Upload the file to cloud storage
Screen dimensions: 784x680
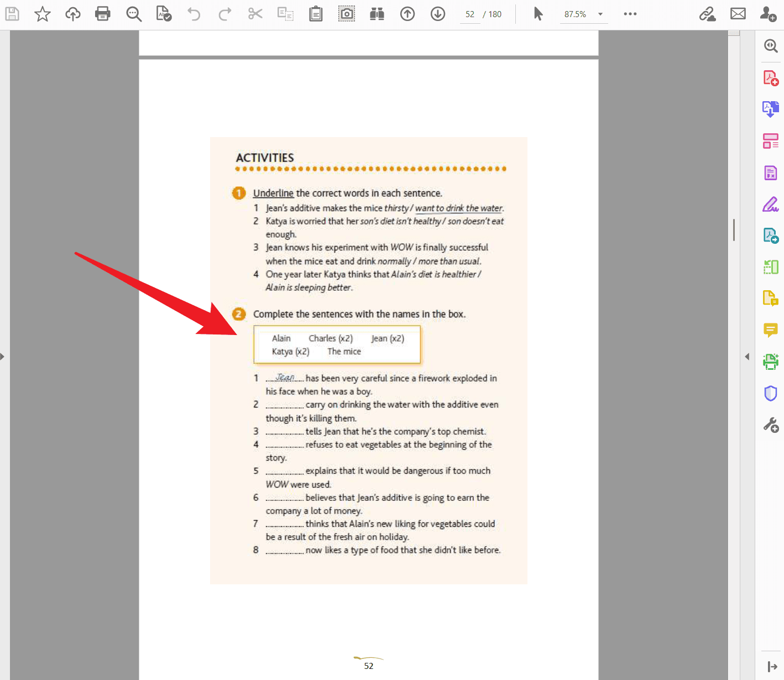pyautogui.click(x=73, y=14)
